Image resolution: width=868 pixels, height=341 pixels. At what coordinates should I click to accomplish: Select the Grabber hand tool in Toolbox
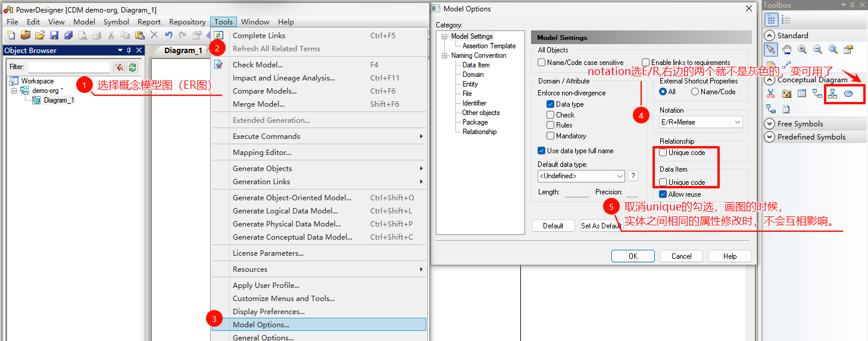(786, 49)
